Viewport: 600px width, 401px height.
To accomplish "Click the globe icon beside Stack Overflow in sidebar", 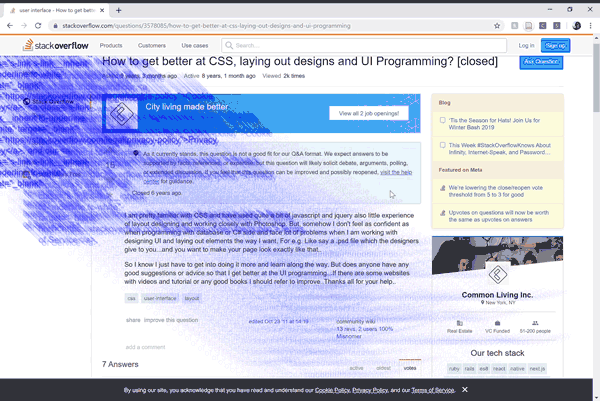I will coord(26,101).
